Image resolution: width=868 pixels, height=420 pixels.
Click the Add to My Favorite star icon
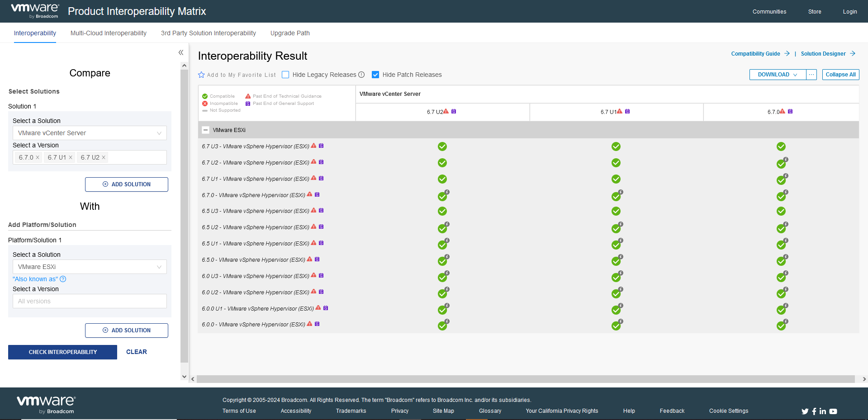201,75
